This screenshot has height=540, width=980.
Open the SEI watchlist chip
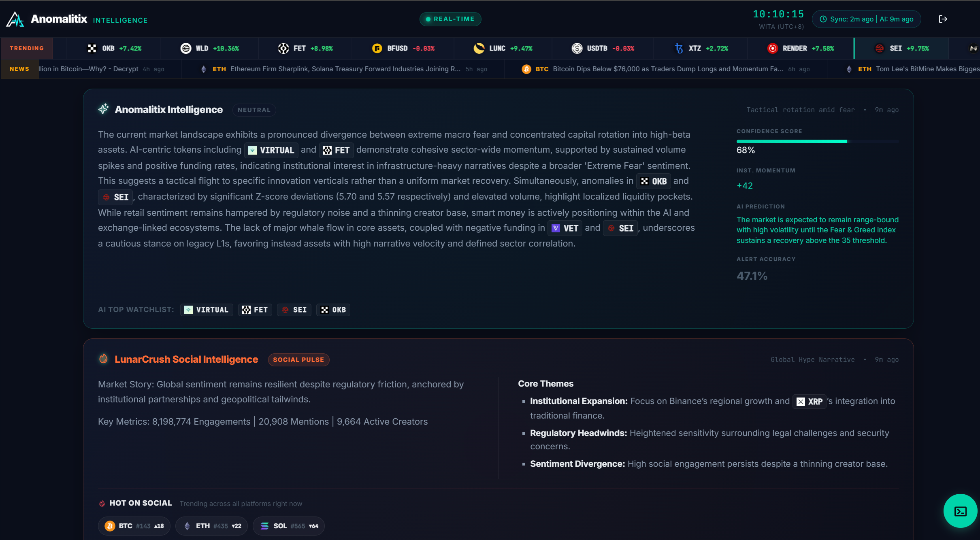coord(294,310)
